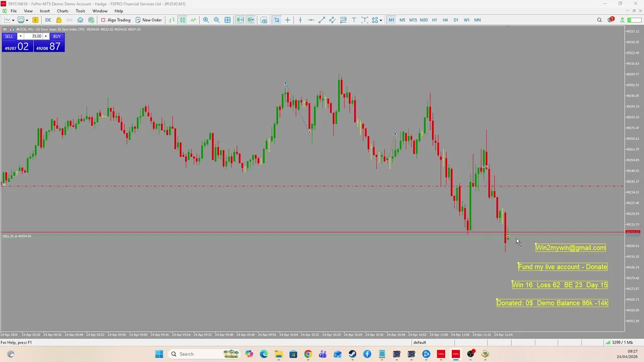The height and width of the screenshot is (362, 644).
Task: Open the IDE MetaEditor
Action: [48, 20]
